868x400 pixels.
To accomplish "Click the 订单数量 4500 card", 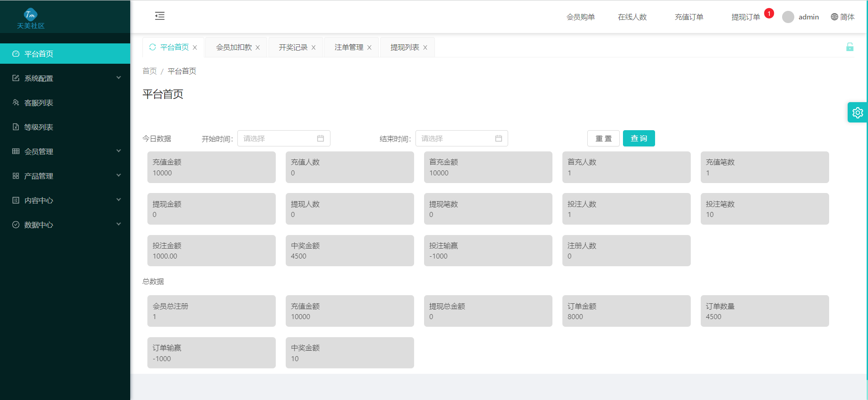I will 765,311.
